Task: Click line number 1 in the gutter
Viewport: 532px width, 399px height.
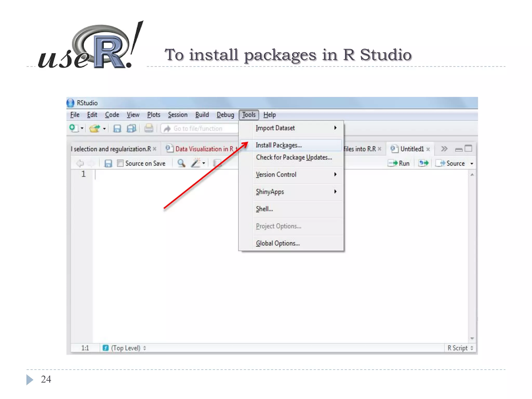Action: coord(83,174)
